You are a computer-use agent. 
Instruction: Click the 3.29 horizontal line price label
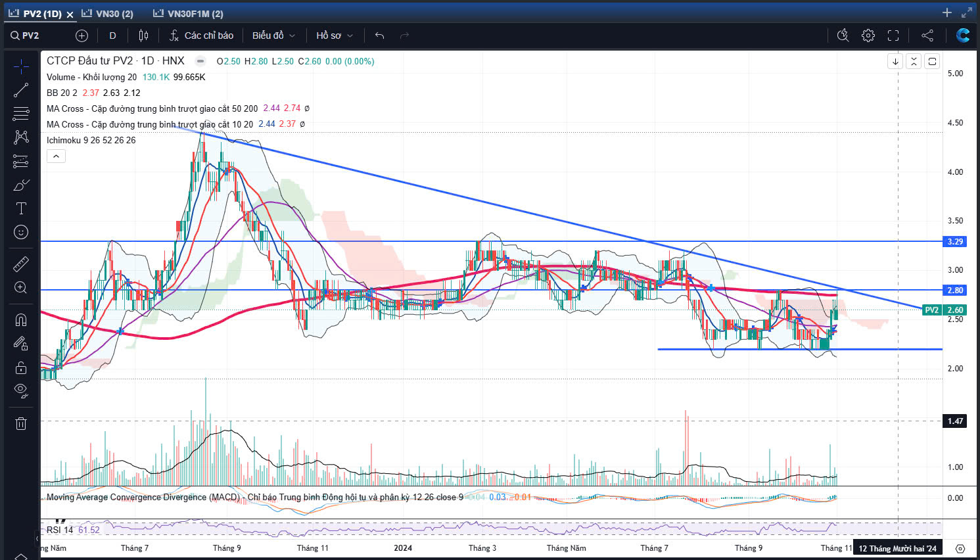[955, 241]
